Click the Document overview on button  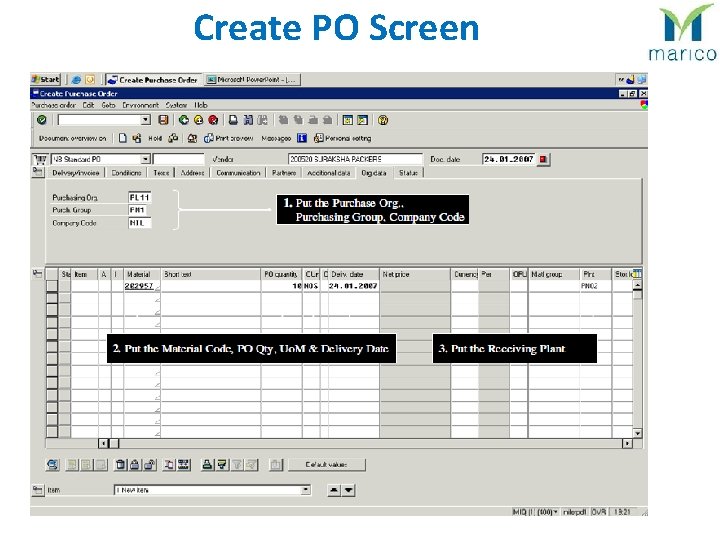[73, 138]
